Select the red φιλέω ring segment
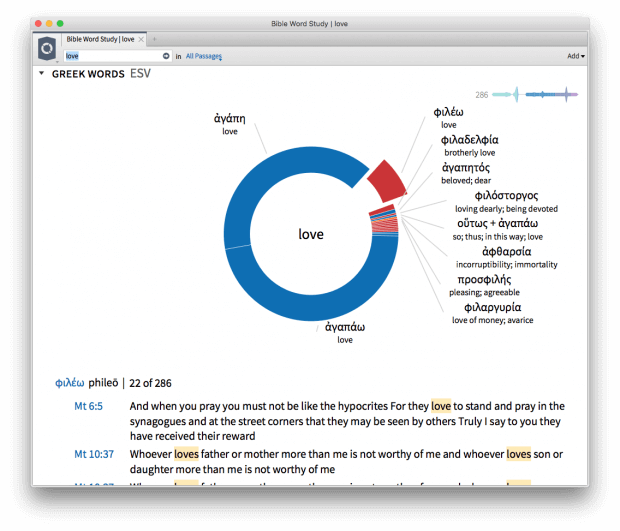620x531 pixels. coord(385,182)
